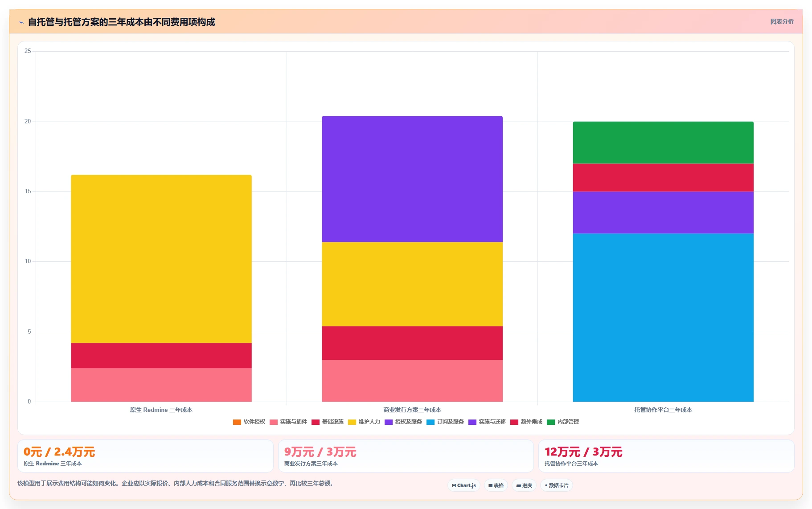The height and width of the screenshot is (509, 812).
Task: Click y-axis tick label 5
Action: tap(29, 332)
